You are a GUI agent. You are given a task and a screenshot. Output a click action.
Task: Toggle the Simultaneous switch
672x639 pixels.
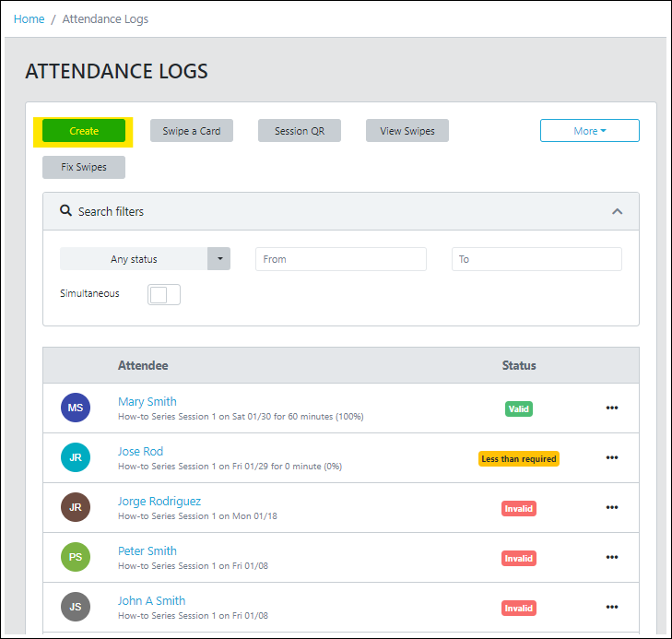click(x=164, y=295)
